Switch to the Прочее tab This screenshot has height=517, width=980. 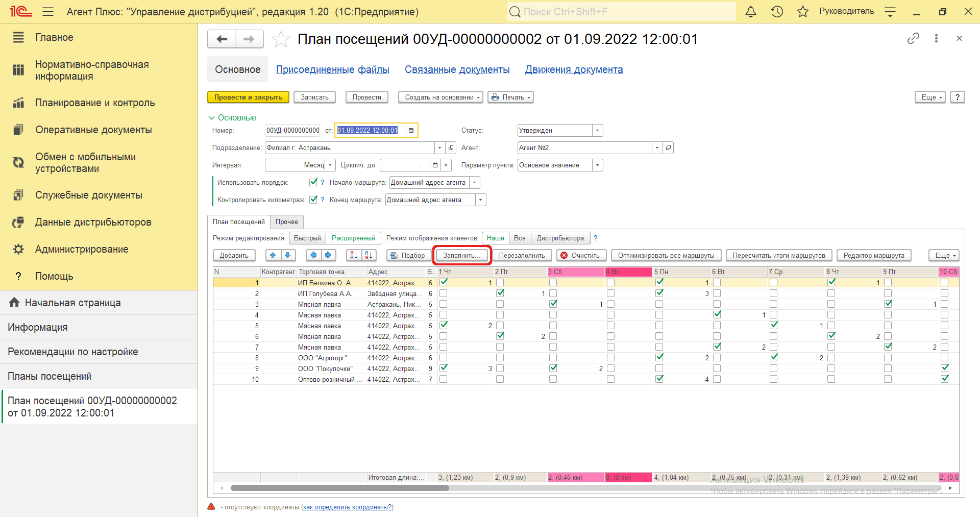coord(287,221)
